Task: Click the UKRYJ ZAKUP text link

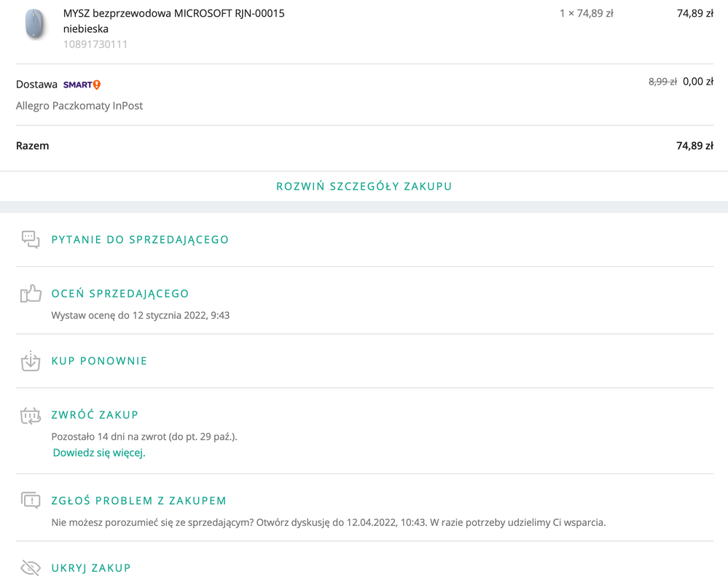Action: tap(91, 568)
